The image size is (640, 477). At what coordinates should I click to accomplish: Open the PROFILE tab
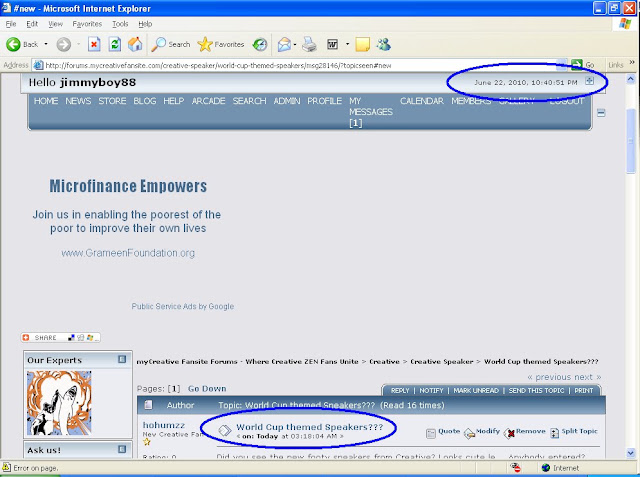[324, 101]
